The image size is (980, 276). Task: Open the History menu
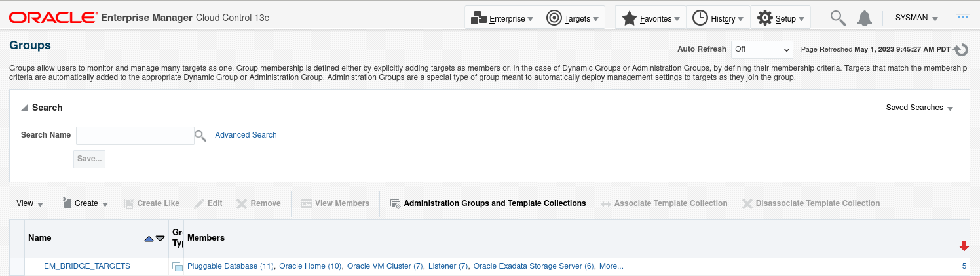pos(718,18)
